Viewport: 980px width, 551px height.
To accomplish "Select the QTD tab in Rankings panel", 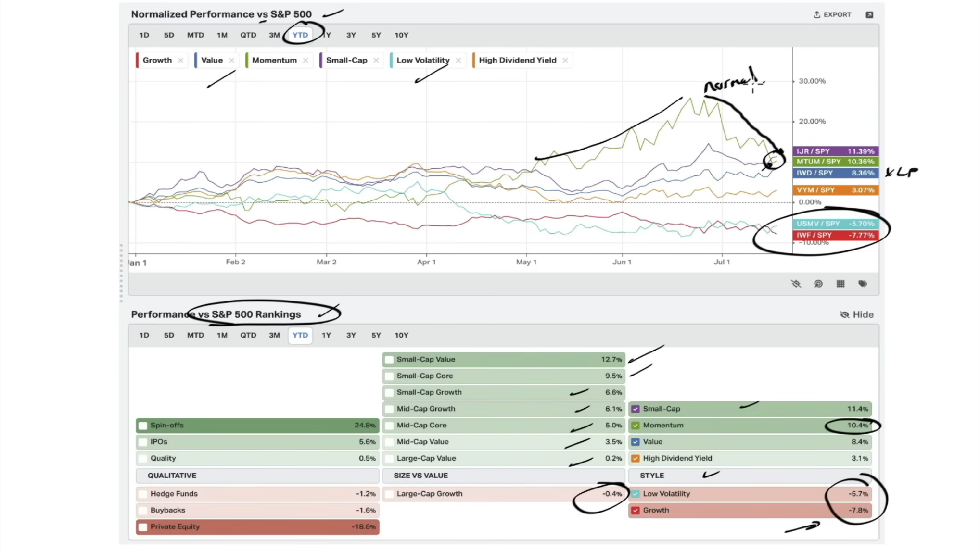I will (248, 335).
